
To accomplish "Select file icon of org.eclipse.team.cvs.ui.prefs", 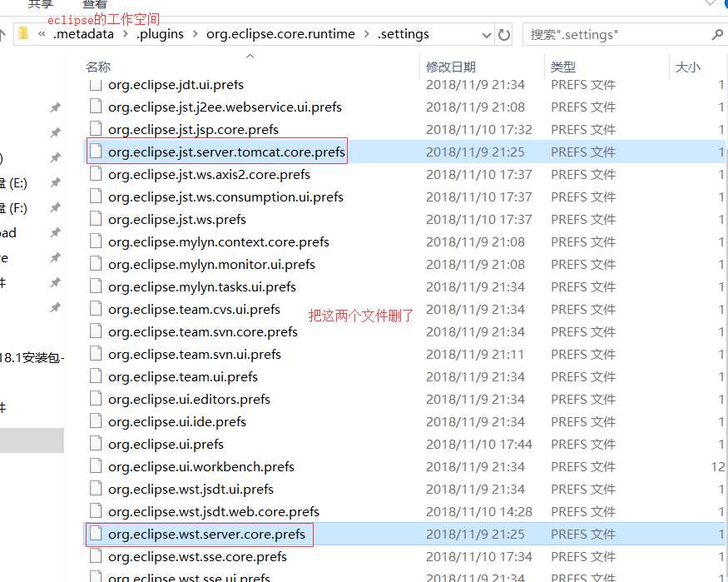I will point(96,309).
